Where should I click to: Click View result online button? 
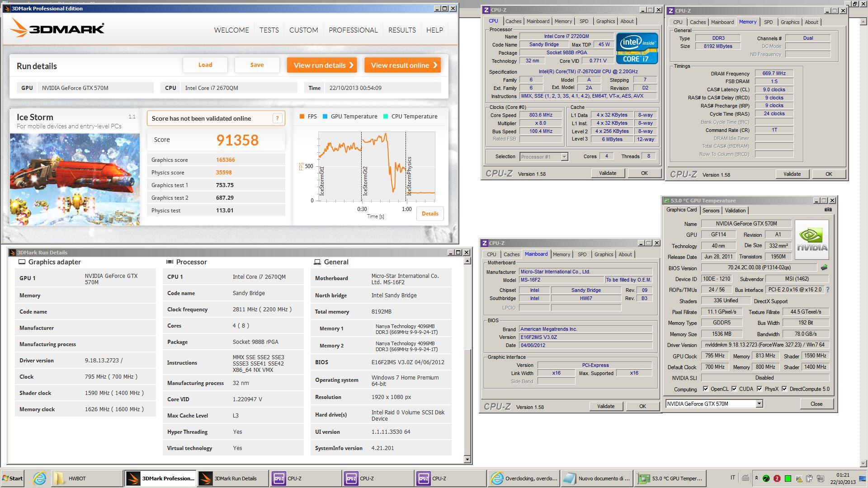[x=402, y=65]
